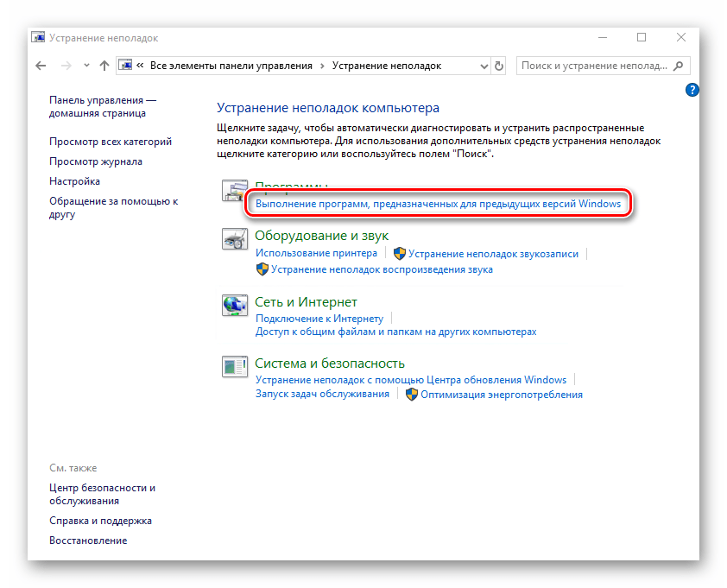Expand the address bar history dropdown

pyautogui.click(x=482, y=66)
